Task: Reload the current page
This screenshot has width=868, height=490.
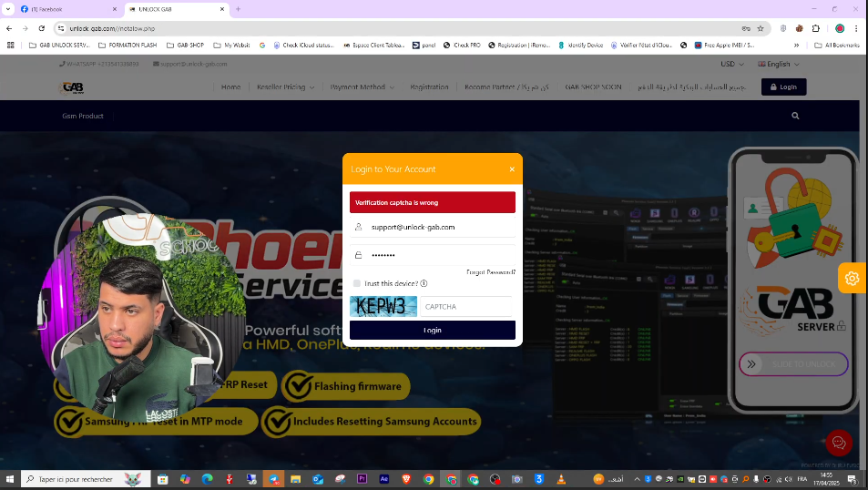Action: point(42,28)
